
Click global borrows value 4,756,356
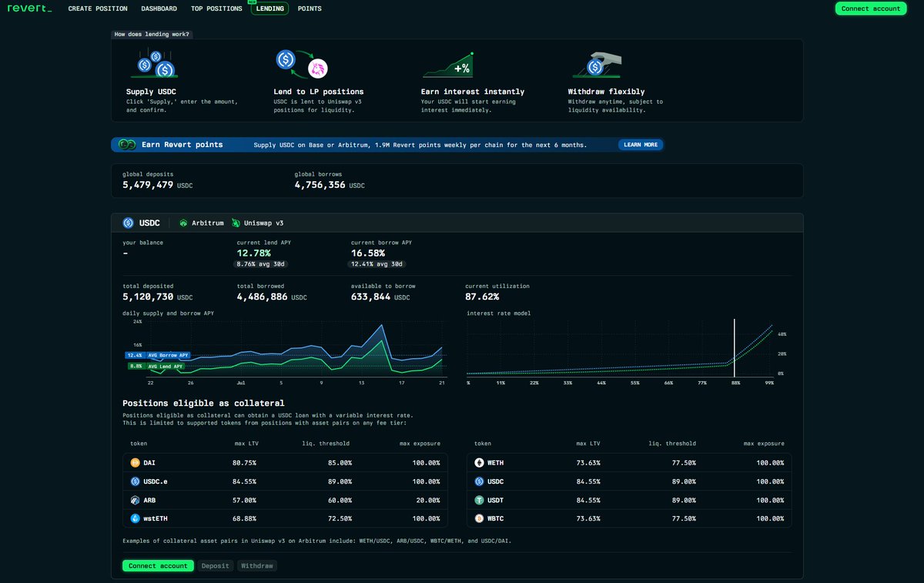[320, 186]
